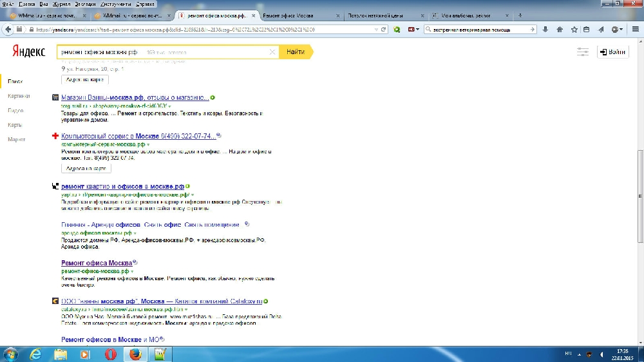This screenshot has width=644, height=362.
Task: Expand dropdown arrow next to аренда-офисов-москвы.рф URL
Action: pos(135,233)
